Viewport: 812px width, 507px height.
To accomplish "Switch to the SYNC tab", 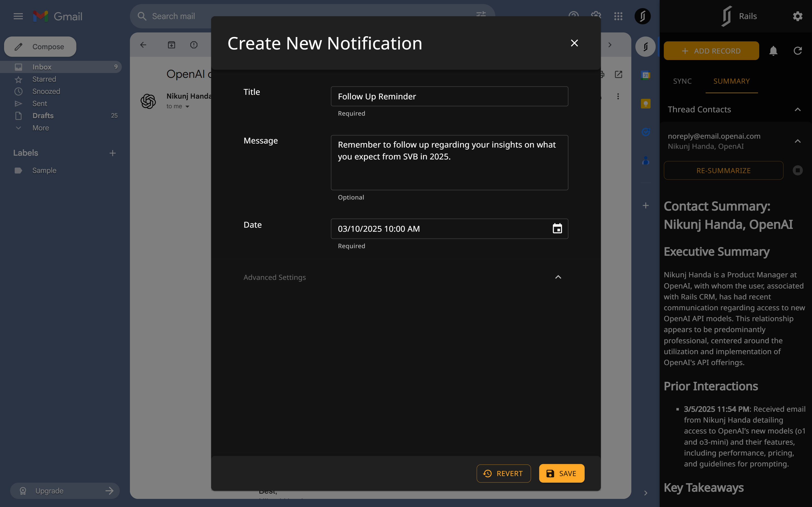I will [683, 81].
